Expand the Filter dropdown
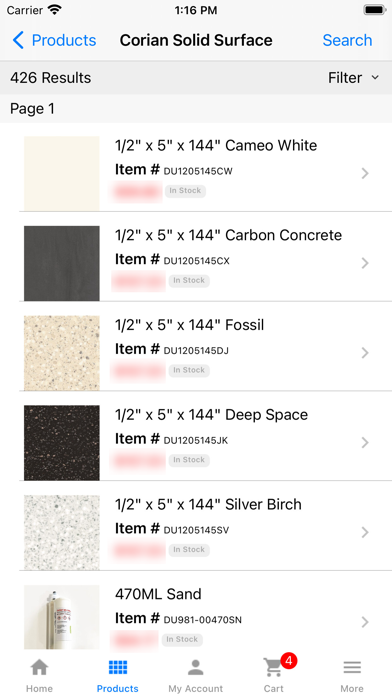The width and height of the screenshot is (392, 696). click(354, 78)
